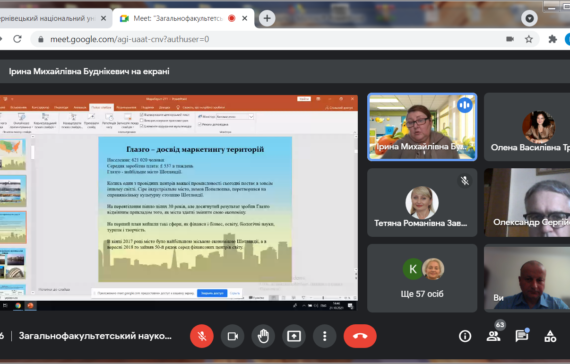The height and width of the screenshot is (364, 570).
Task: Leave the call with red hangup button
Action: (360, 336)
